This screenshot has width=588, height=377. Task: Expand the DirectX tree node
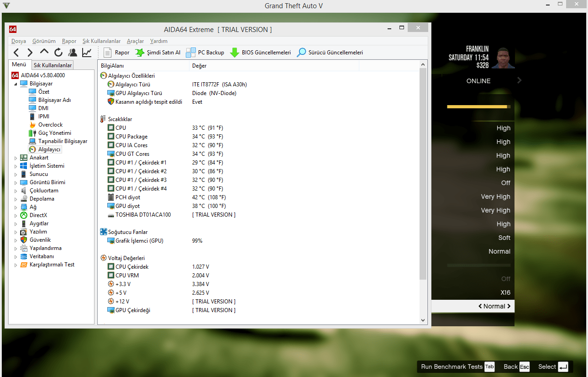[x=16, y=215]
